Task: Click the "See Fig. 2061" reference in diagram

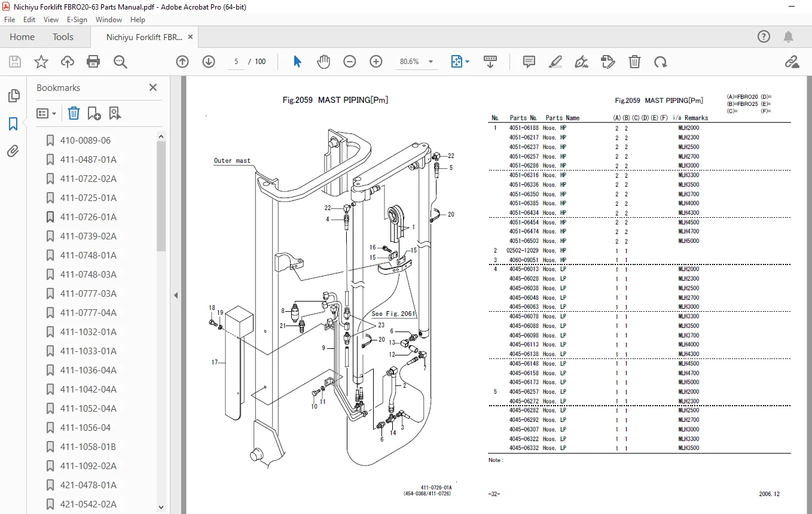Action: click(x=393, y=314)
